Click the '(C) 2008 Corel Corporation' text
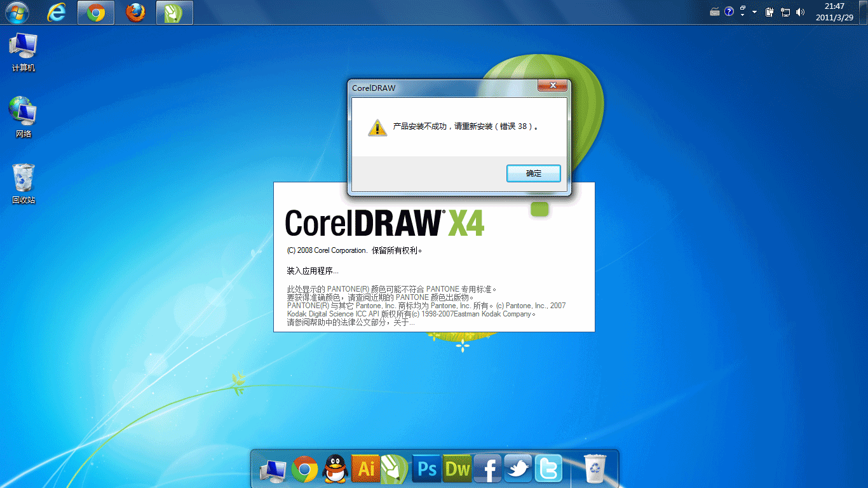This screenshot has height=488, width=868. pos(327,250)
